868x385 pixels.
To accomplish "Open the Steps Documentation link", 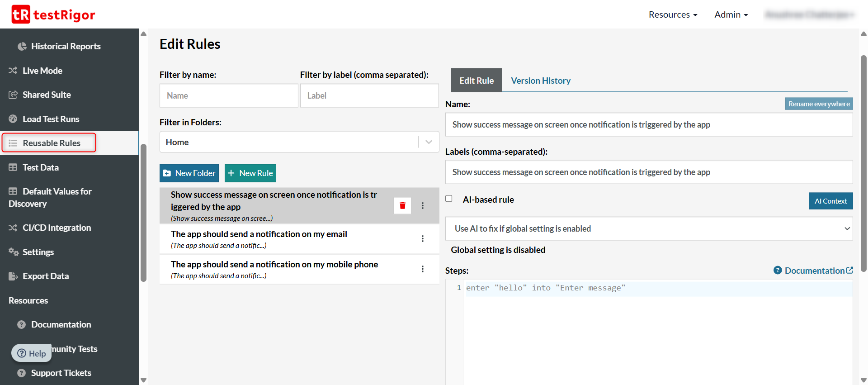I will tap(814, 271).
